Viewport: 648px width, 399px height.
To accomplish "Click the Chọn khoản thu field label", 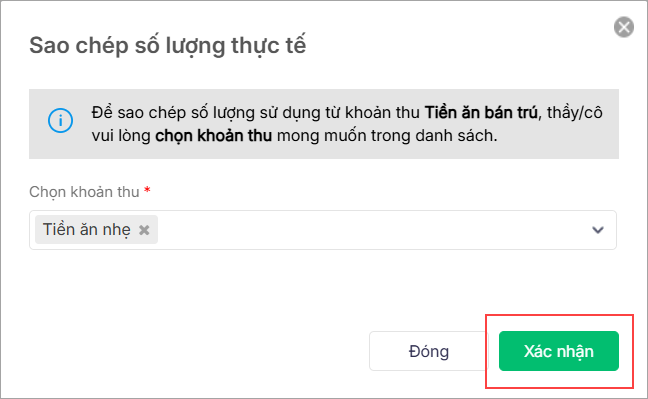I will [84, 192].
